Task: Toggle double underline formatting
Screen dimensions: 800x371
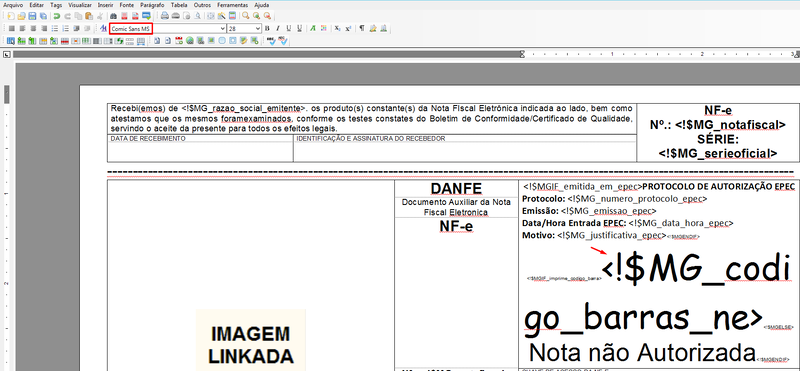Action: (299, 28)
